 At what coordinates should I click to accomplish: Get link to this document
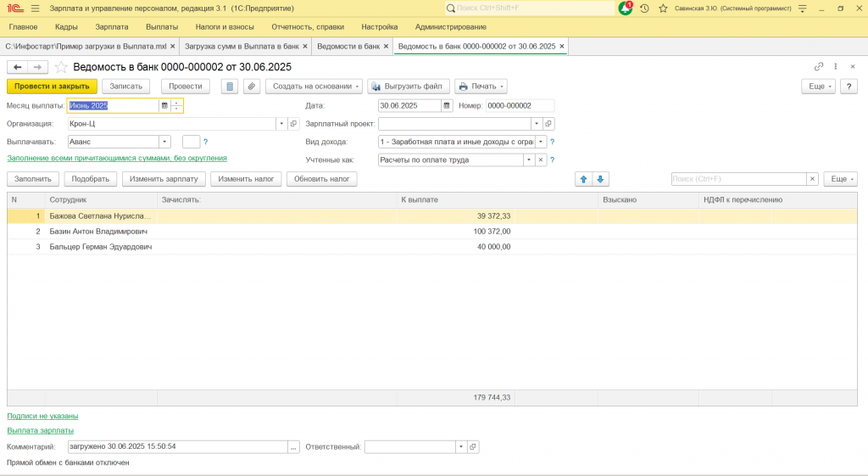pos(819,66)
